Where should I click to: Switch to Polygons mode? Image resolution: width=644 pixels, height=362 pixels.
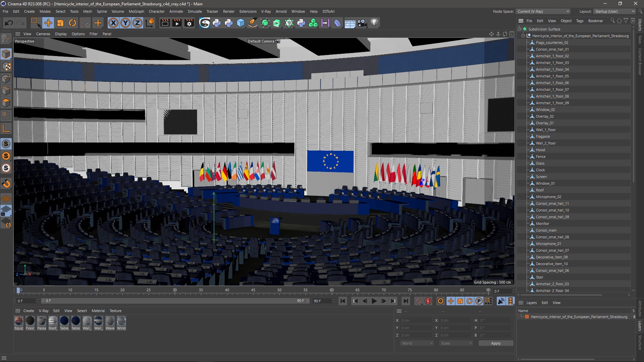pos(6,103)
